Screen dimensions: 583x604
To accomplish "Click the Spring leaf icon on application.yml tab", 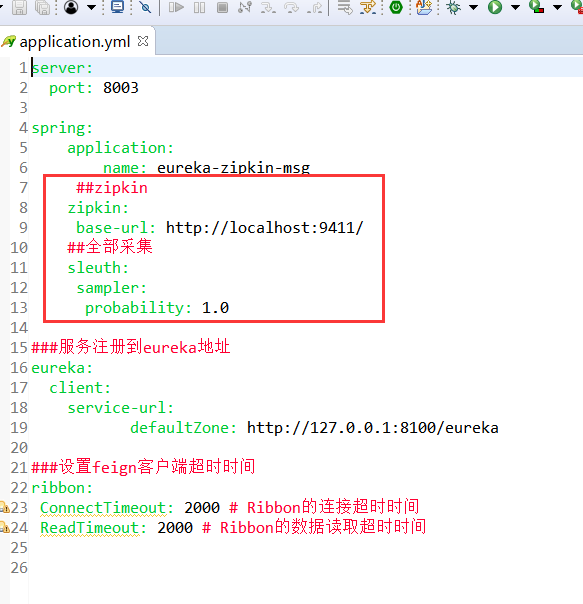I will click(x=8, y=41).
